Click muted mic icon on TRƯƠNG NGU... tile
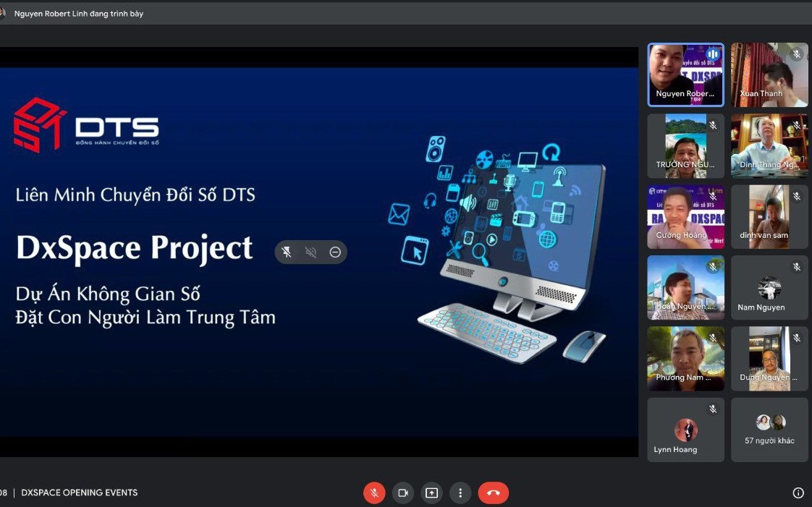 (x=713, y=124)
